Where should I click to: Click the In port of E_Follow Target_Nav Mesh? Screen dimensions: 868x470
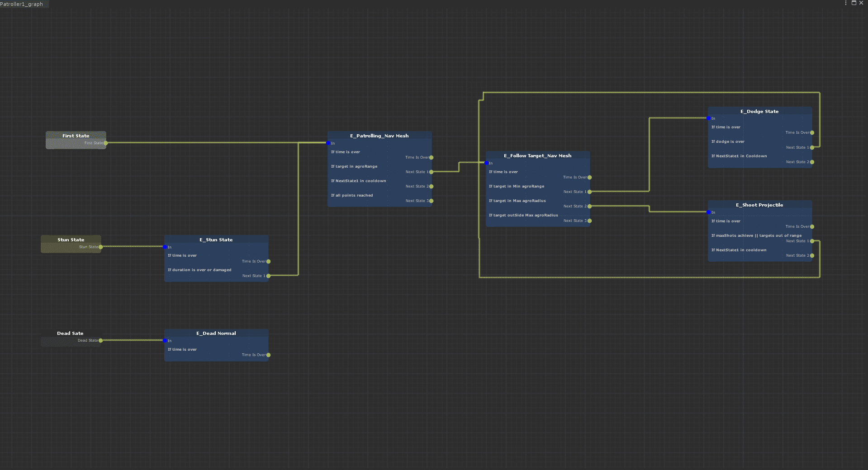point(487,163)
